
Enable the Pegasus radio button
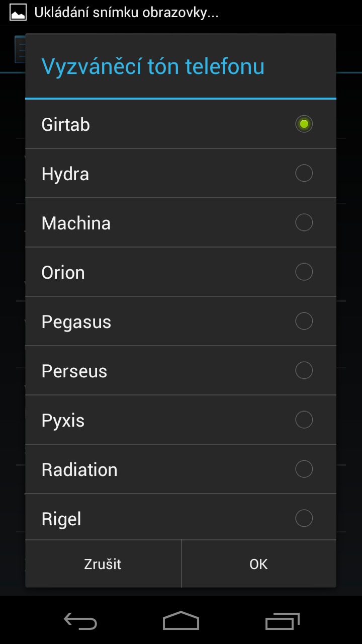(304, 321)
